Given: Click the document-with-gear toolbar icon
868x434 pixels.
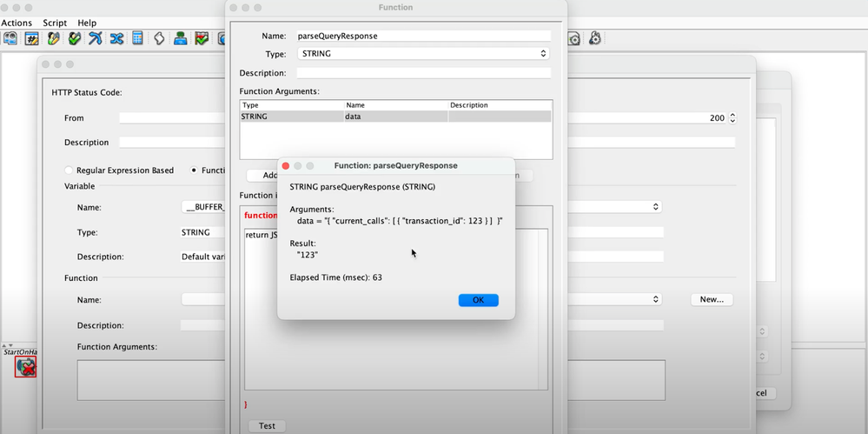Looking at the screenshot, I should 573,38.
